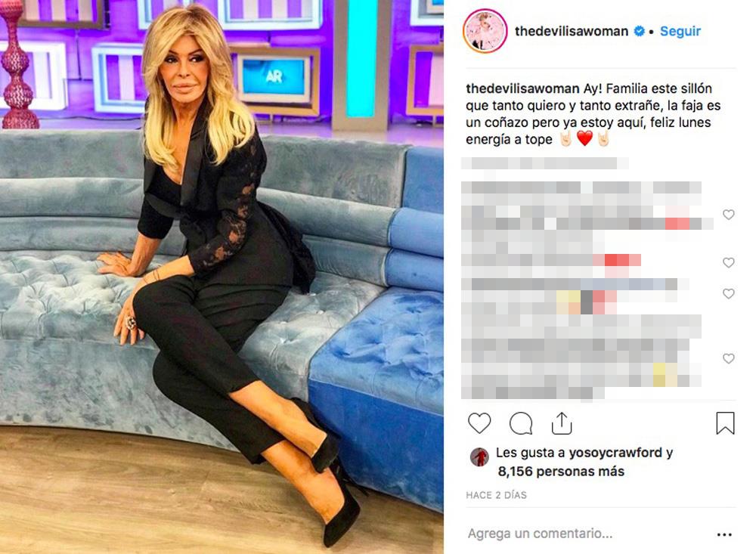Like the second blurred comment
This screenshot has height=554, width=756.
[729, 262]
